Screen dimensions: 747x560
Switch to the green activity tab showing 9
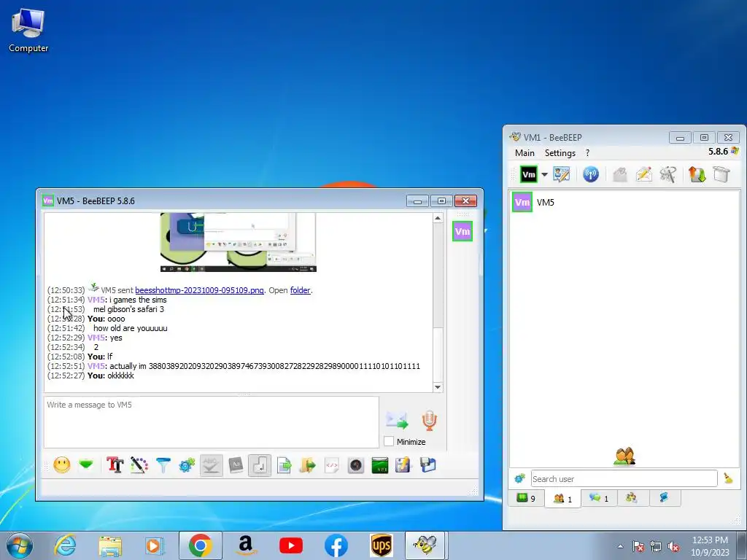pyautogui.click(x=526, y=498)
